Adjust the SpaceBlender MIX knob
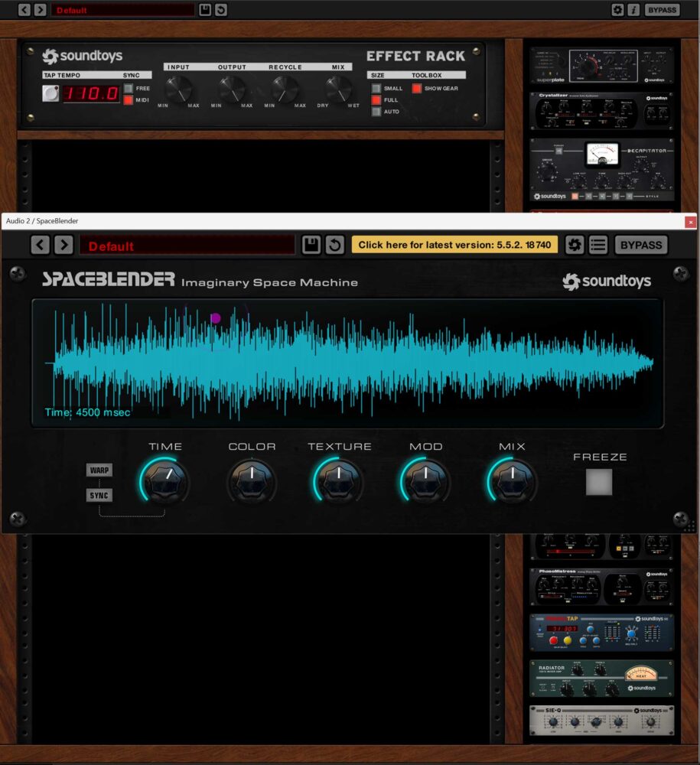 pyautogui.click(x=513, y=481)
